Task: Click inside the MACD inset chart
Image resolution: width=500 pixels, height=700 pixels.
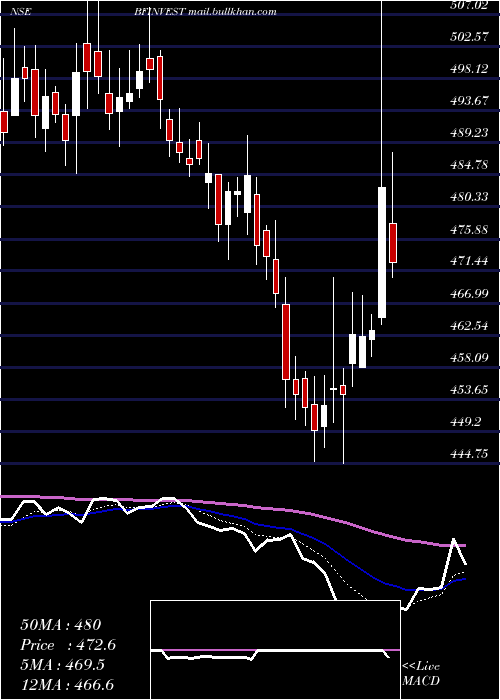Action: pos(275,650)
